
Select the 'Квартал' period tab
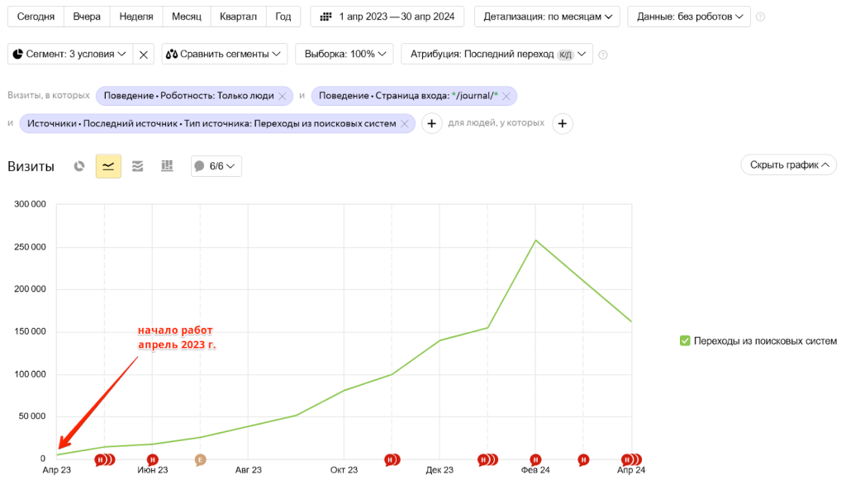pyautogui.click(x=239, y=17)
